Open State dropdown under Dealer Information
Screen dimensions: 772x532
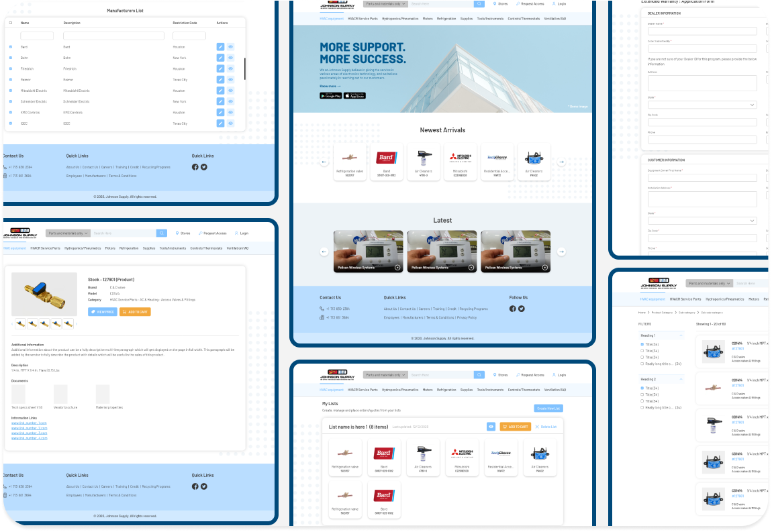pyautogui.click(x=702, y=105)
